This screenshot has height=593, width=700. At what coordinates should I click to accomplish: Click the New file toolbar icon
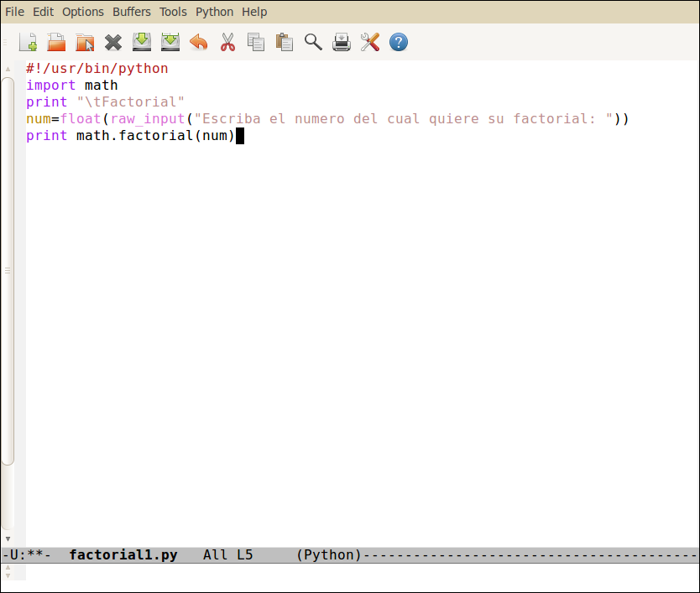click(x=29, y=43)
